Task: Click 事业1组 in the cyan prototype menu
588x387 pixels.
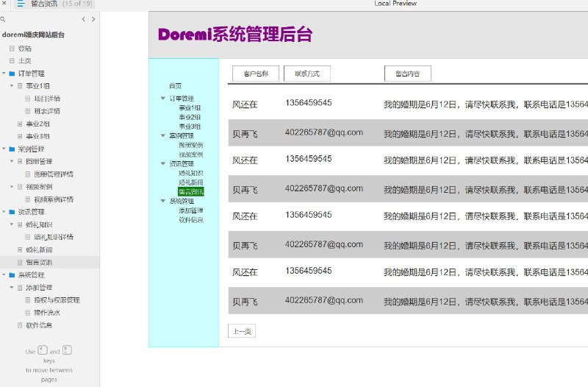Action: [x=190, y=107]
